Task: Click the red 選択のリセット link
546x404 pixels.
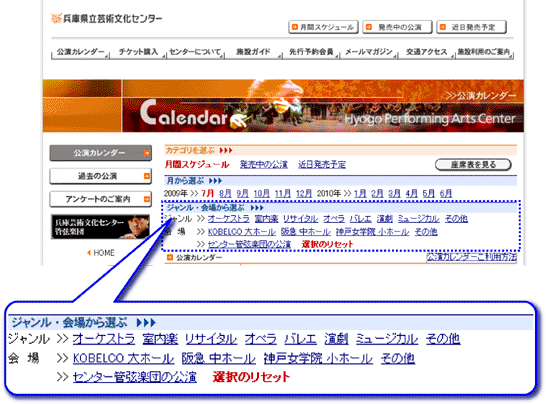Action: [x=327, y=244]
